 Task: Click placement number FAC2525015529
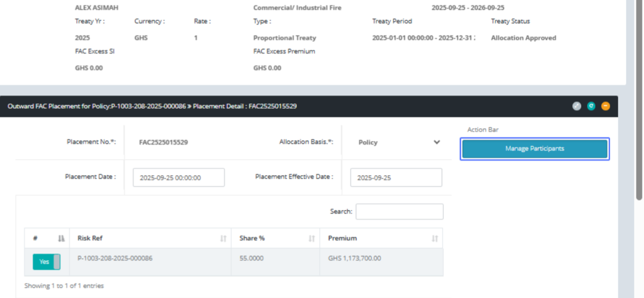pos(163,143)
